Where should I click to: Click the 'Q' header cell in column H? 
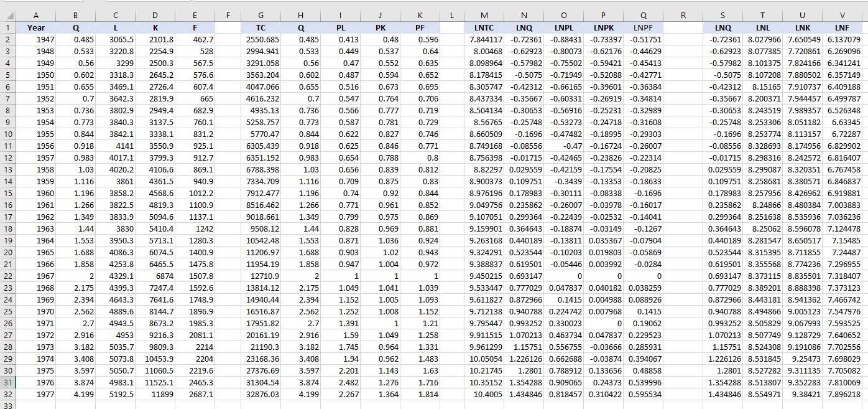coord(301,27)
